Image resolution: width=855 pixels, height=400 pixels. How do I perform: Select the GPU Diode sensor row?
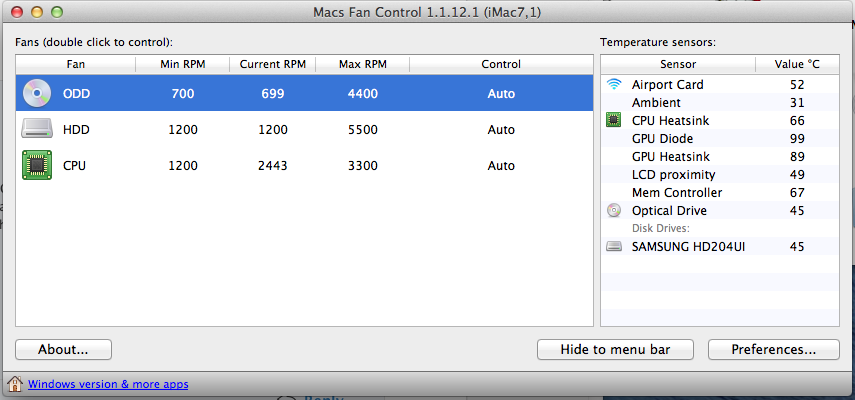tap(720, 138)
